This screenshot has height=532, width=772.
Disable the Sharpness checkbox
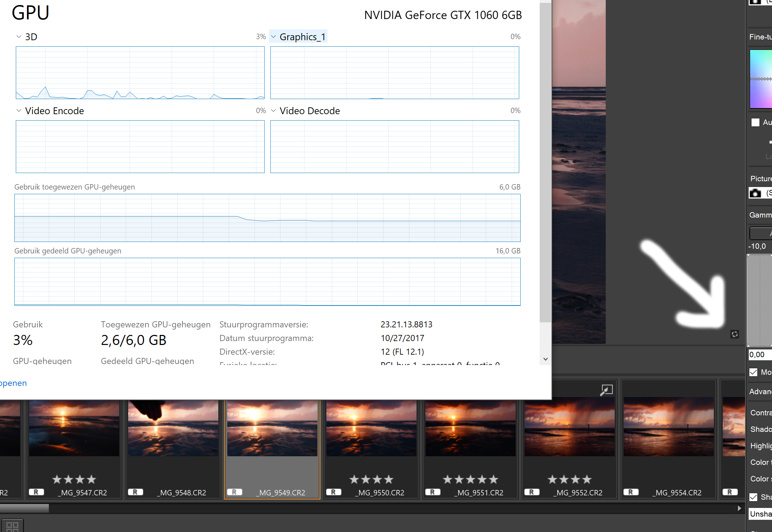point(754,497)
